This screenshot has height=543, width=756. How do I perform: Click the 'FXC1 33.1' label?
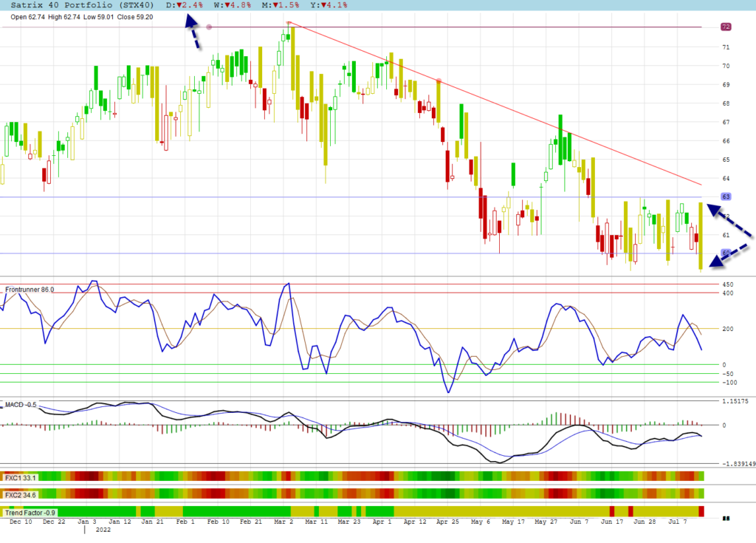click(x=20, y=478)
